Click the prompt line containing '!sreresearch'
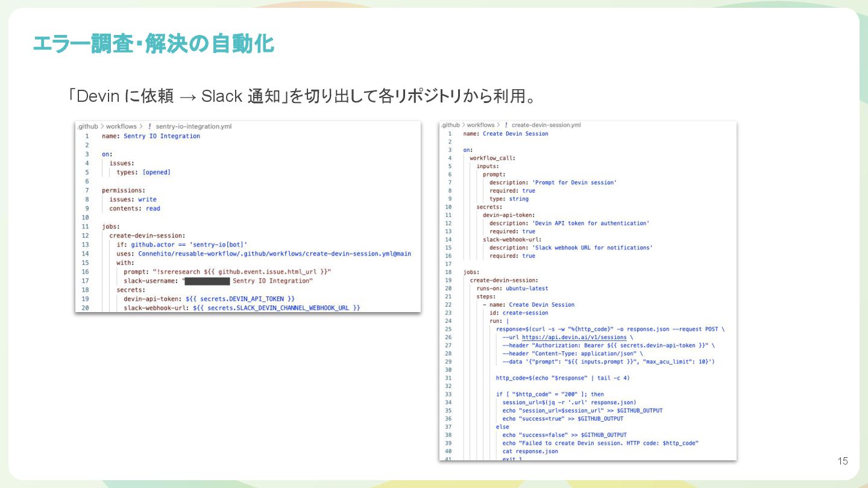Screen dimensions: 868x488 click(x=227, y=272)
